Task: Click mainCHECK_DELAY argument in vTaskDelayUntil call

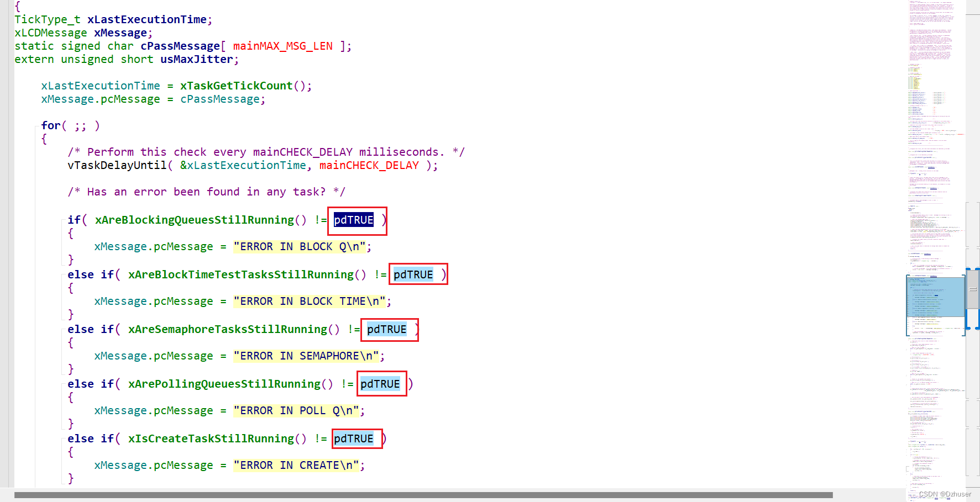Action: (369, 165)
